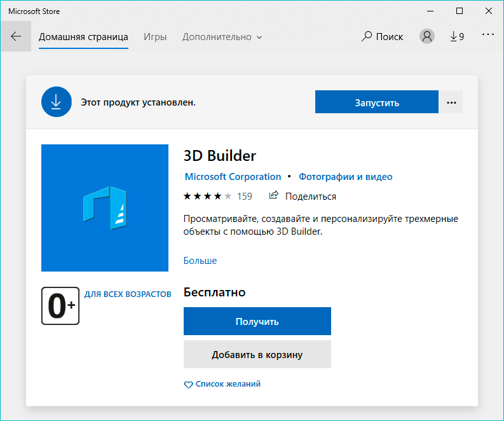Click the 3D Builder title text
The width and height of the screenshot is (504, 421).
click(220, 156)
